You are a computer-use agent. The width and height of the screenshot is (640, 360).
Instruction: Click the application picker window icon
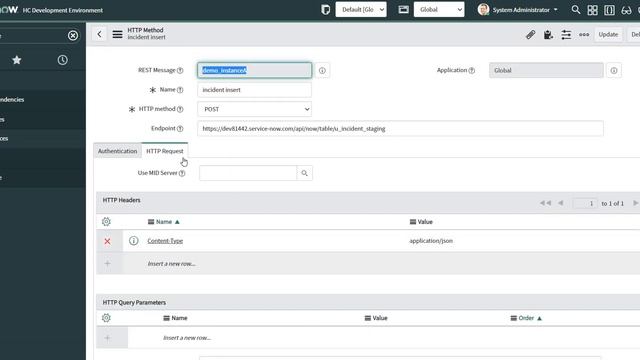[x=403, y=9]
